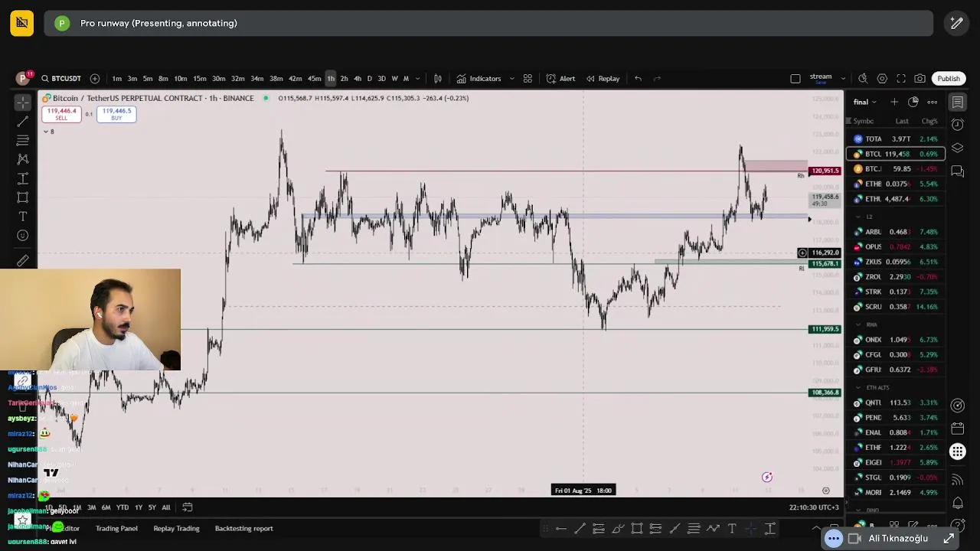Select the ruler measure tool
Screen dimensions: 980x551
point(23,261)
